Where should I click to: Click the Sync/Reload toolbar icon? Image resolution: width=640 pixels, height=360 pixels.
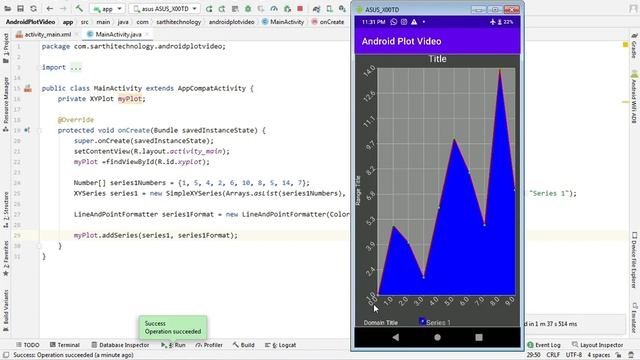(x=33, y=8)
